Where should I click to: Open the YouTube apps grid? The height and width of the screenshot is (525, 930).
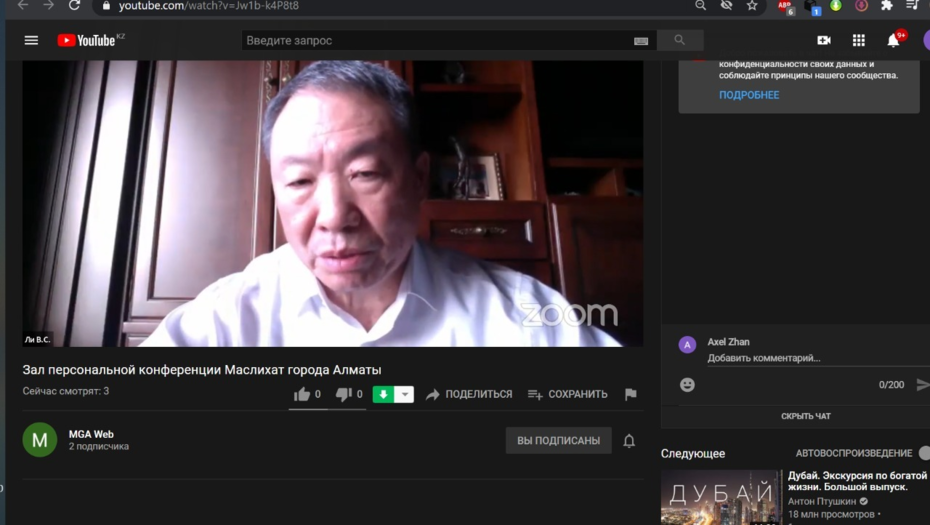[858, 40]
